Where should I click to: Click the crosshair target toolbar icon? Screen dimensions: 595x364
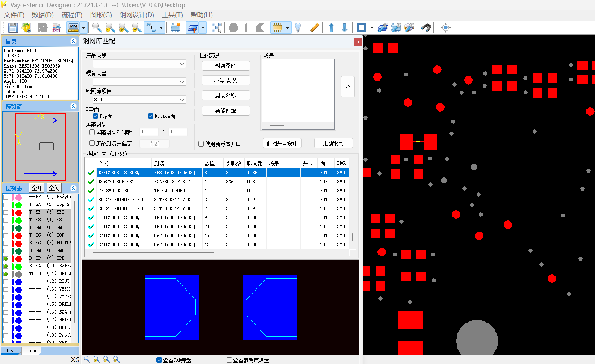(x=445, y=28)
